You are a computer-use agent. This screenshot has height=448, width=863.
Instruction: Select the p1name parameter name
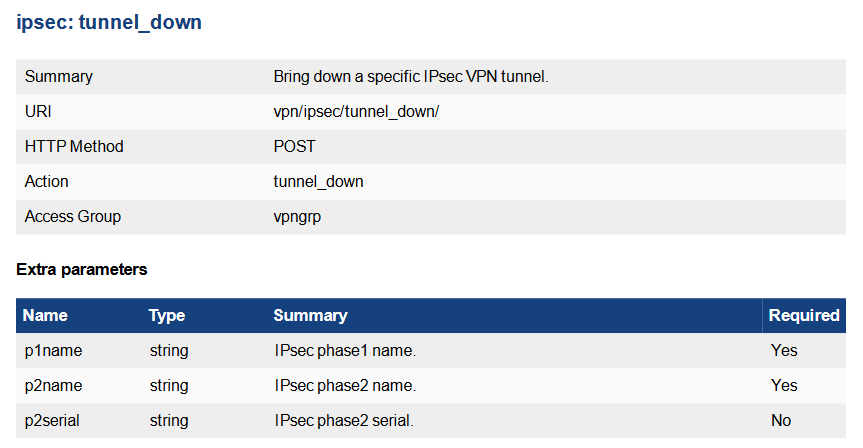(53, 350)
